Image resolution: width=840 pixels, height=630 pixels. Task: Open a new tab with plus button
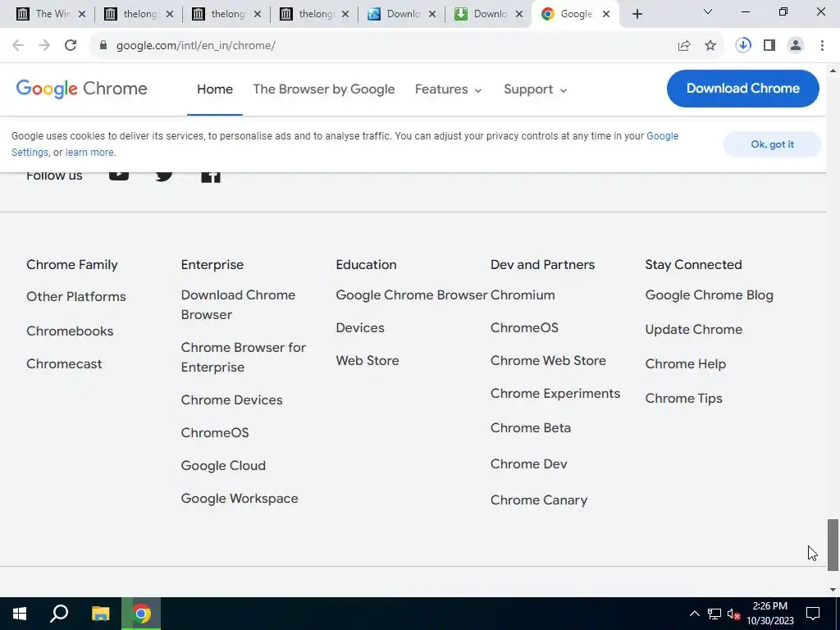click(x=637, y=14)
